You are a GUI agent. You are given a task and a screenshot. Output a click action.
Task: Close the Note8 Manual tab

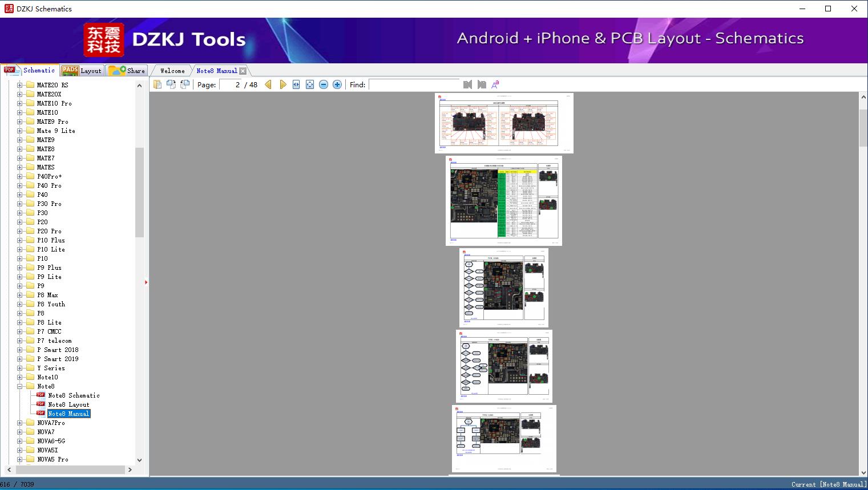point(243,71)
